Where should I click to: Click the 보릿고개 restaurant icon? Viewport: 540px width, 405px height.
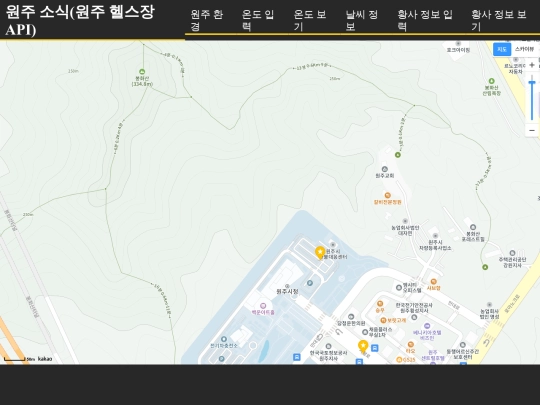click(383, 320)
